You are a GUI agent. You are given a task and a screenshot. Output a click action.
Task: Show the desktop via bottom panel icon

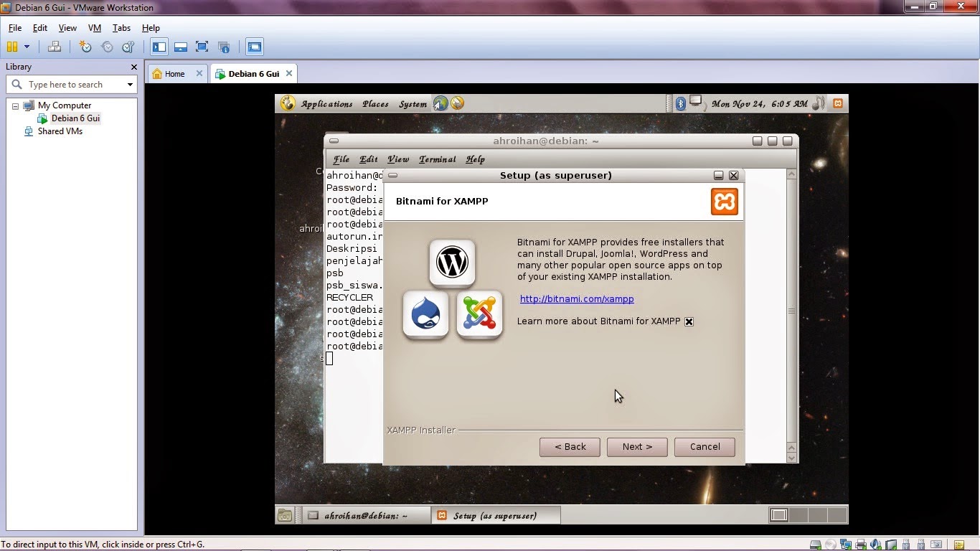point(285,515)
